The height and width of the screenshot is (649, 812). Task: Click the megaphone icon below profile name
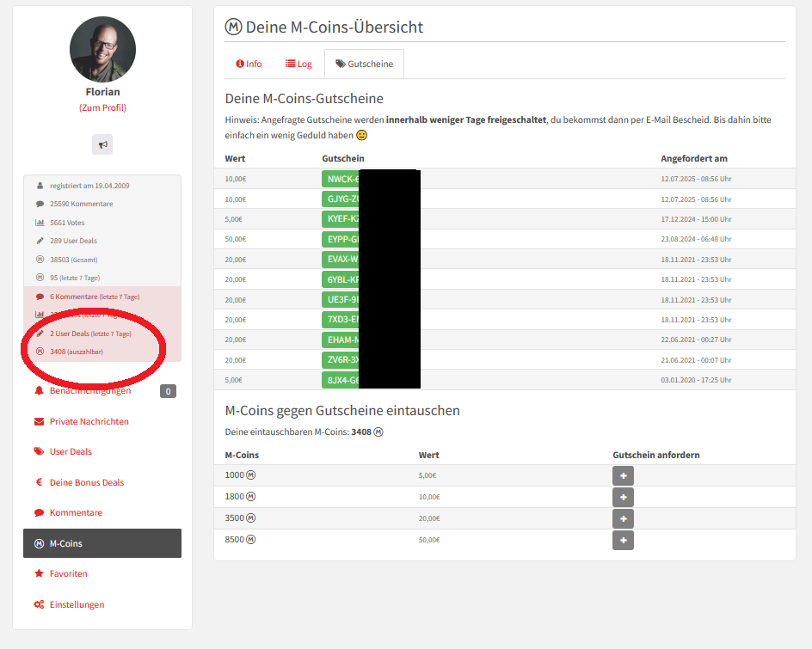click(102, 144)
